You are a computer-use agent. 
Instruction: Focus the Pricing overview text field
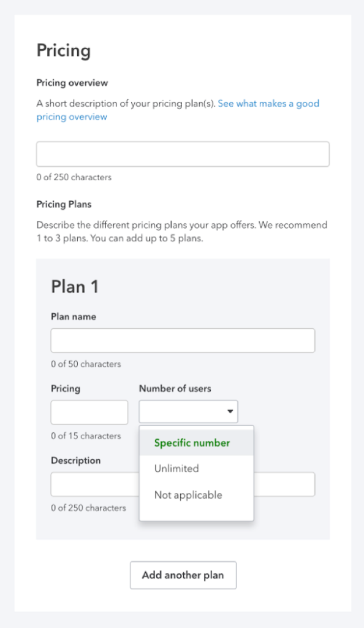point(183,154)
